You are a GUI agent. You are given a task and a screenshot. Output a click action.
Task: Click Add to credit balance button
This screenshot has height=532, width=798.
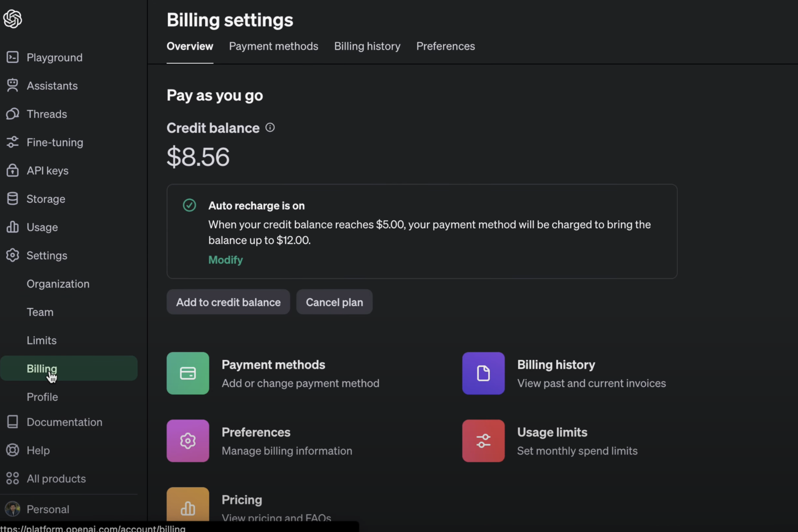(228, 302)
